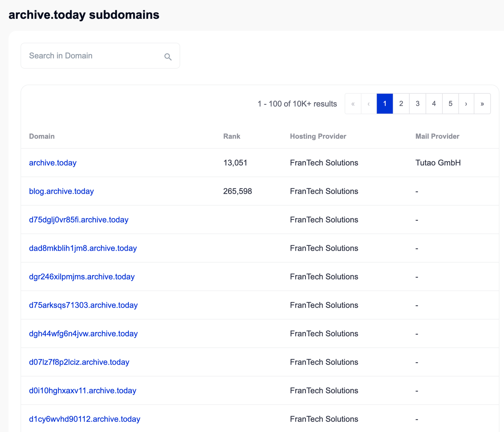Open d07lz7f8p2lciz.archive.today link
This screenshot has width=504, height=432.
coord(79,362)
